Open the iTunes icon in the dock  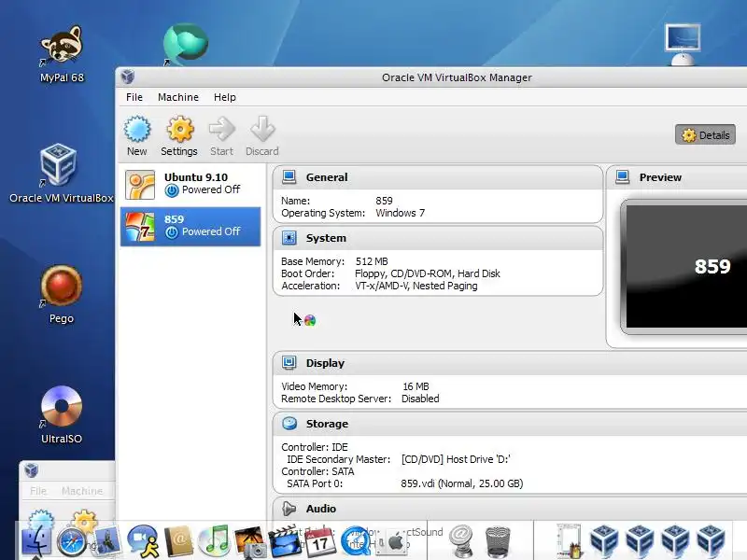214,541
